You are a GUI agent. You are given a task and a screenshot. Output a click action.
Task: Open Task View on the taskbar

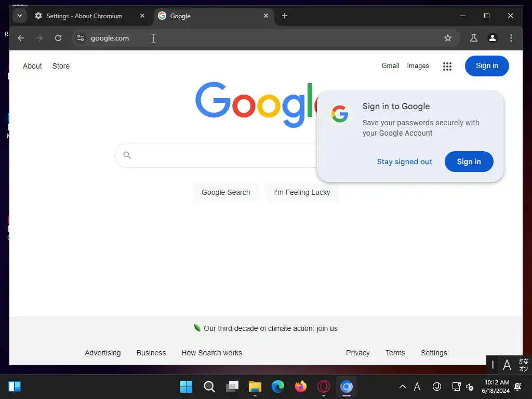(x=232, y=387)
